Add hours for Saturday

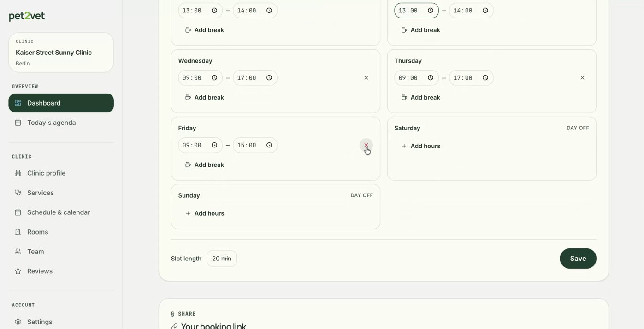[421, 146]
